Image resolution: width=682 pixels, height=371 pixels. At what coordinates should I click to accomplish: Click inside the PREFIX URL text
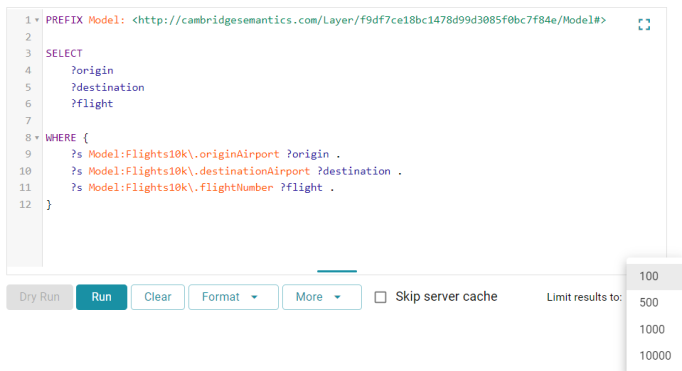369,20
